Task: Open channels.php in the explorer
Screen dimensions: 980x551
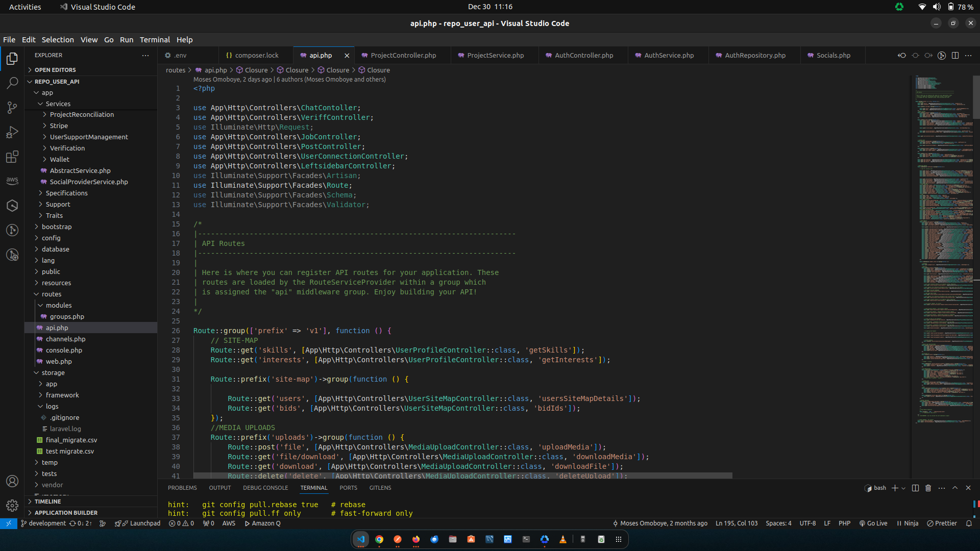Action: click(65, 339)
